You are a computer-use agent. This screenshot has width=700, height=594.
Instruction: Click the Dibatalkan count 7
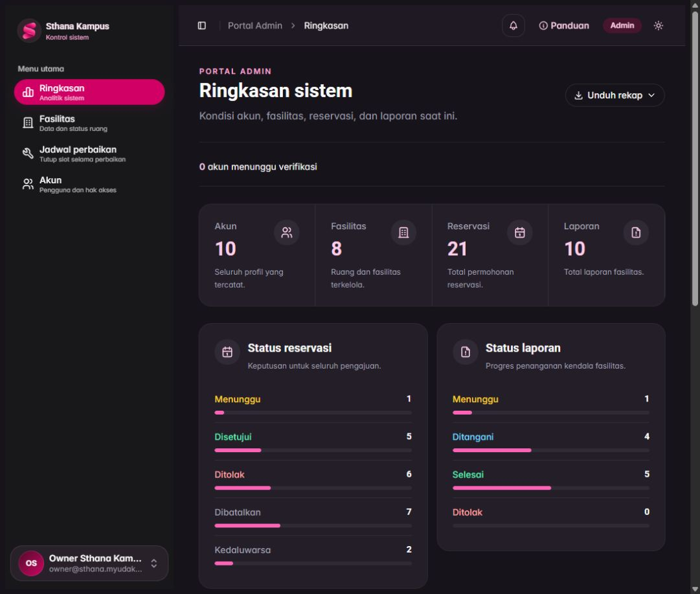pyautogui.click(x=409, y=512)
